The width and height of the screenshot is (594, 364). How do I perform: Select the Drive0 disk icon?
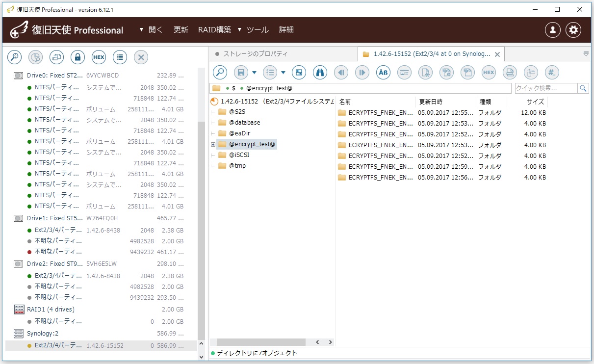point(19,76)
